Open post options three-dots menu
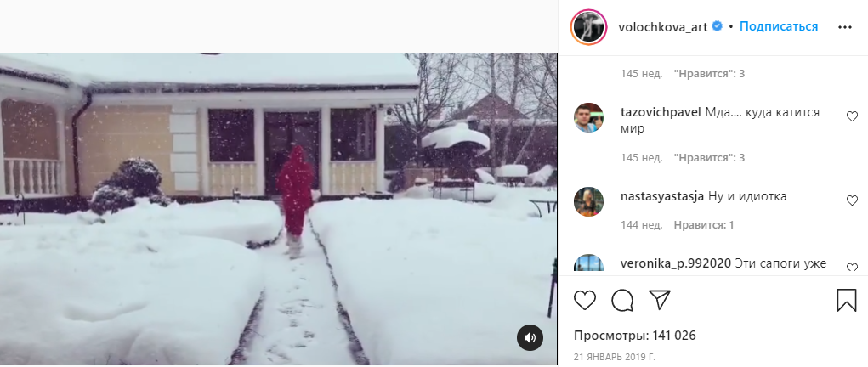This screenshot has width=868, height=367. (845, 27)
